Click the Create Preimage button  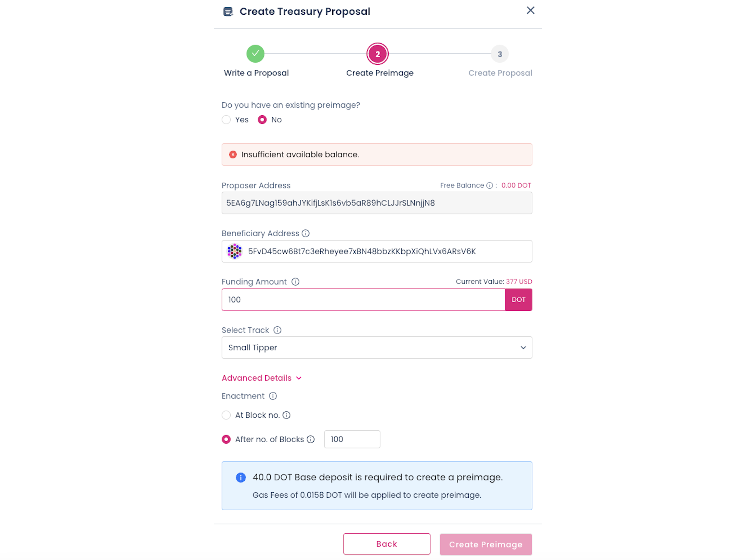[x=485, y=544]
